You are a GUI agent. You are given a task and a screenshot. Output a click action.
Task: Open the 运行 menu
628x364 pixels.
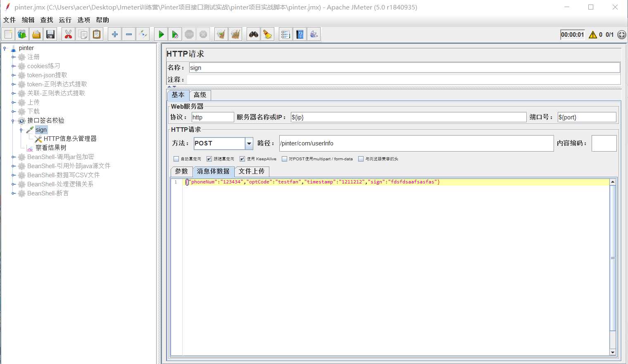65,20
